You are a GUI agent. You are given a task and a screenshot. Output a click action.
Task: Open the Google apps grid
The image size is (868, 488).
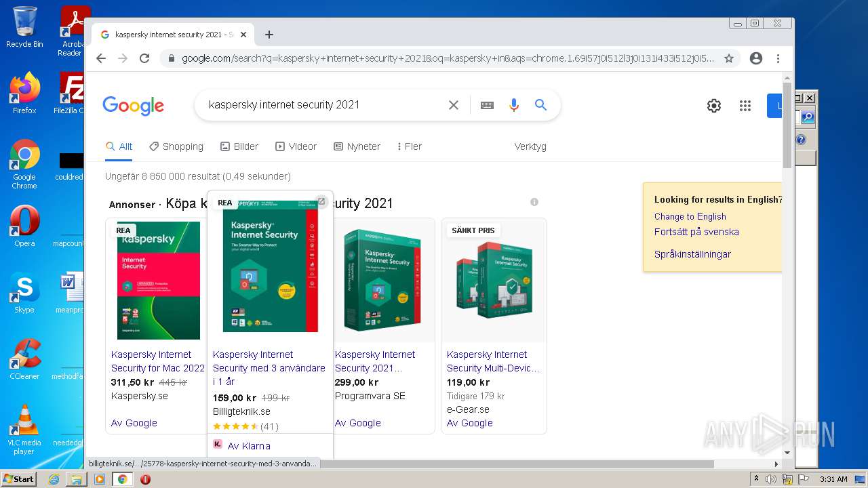coord(745,106)
